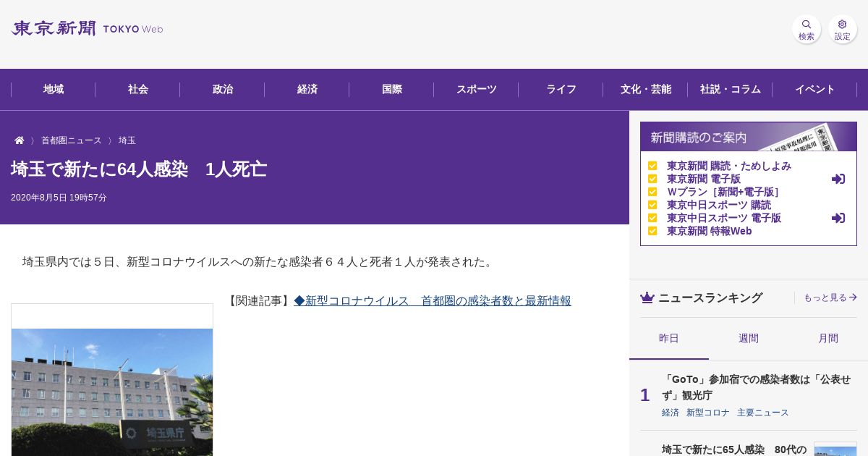Open 東京中日スポーツ 電子版 link
The image size is (868, 456).
(724, 218)
